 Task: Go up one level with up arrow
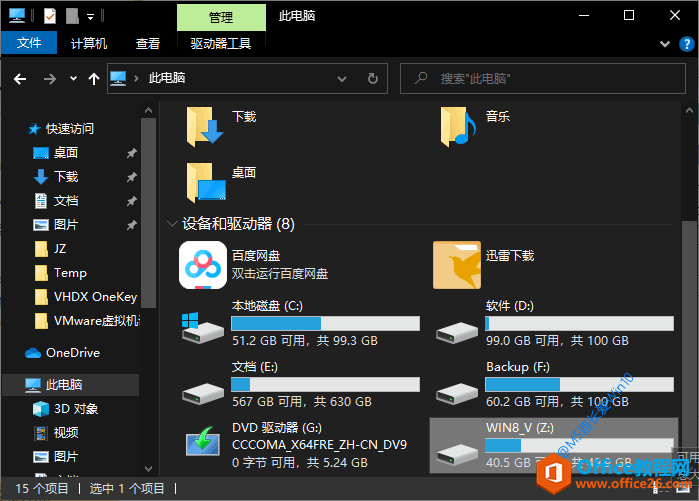tap(94, 79)
